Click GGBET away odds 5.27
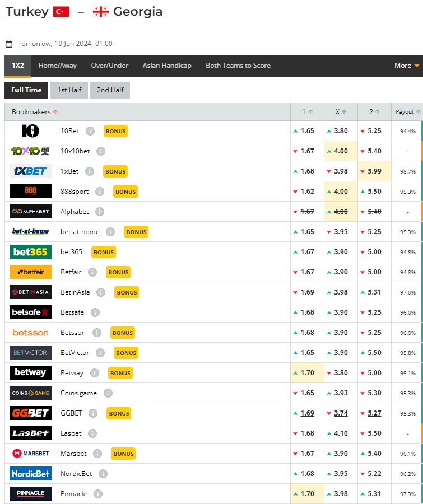 (x=374, y=413)
